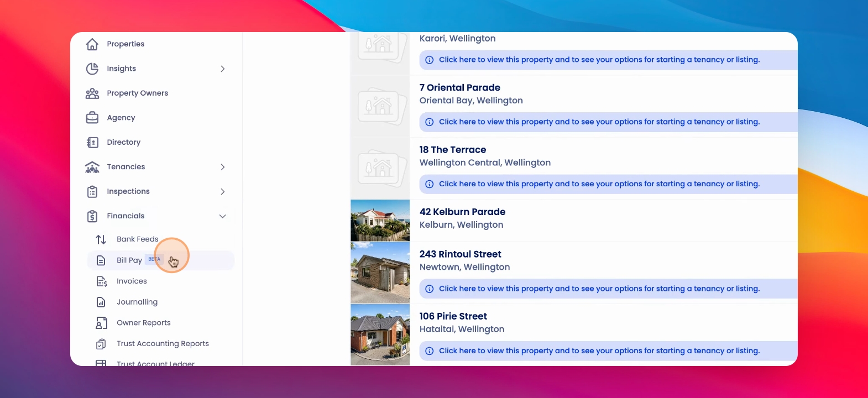The width and height of the screenshot is (868, 398).
Task: Click the Trust Accounting Reports icon
Action: point(101,344)
